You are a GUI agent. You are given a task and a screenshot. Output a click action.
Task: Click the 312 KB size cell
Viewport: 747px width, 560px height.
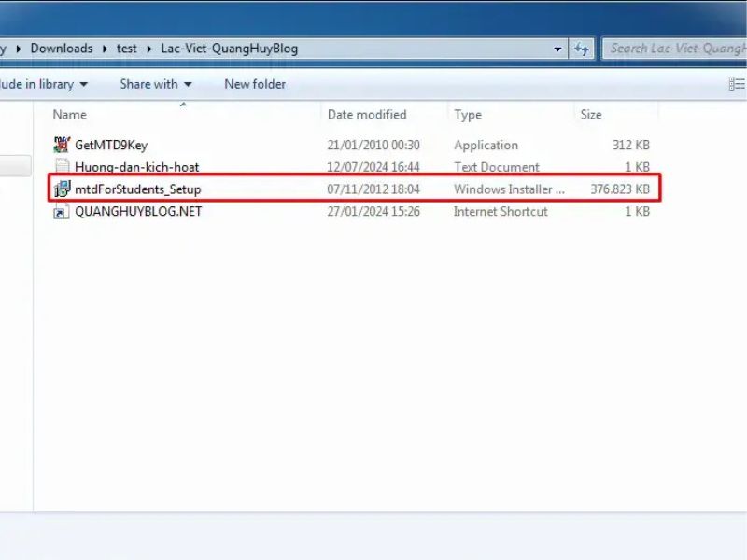pos(631,146)
